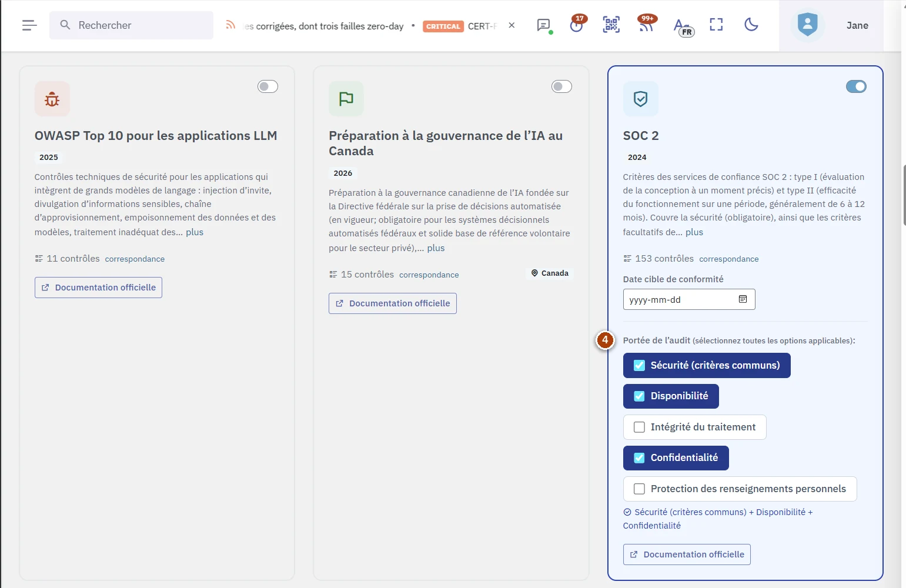Open the timer icon with badge 17

click(577, 25)
